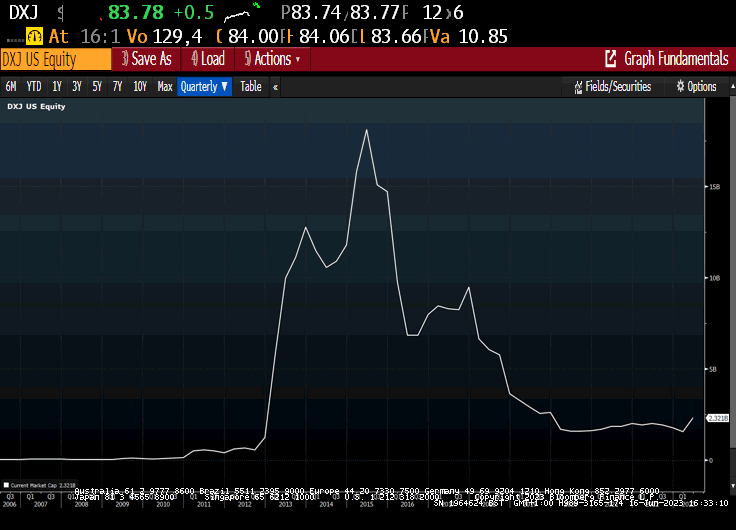Click the DXJ US Equity security field
This screenshot has width=736, height=530.
(x=52, y=59)
